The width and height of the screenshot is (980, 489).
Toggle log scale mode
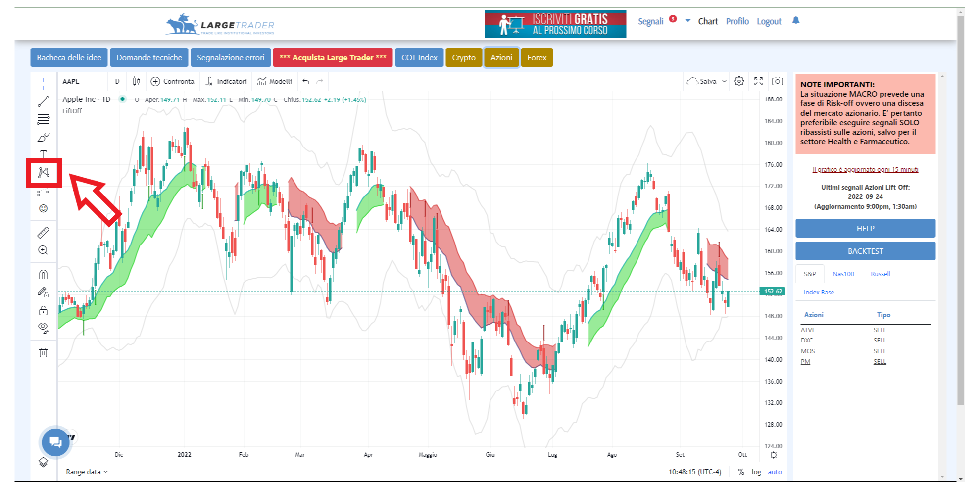pyautogui.click(x=756, y=472)
